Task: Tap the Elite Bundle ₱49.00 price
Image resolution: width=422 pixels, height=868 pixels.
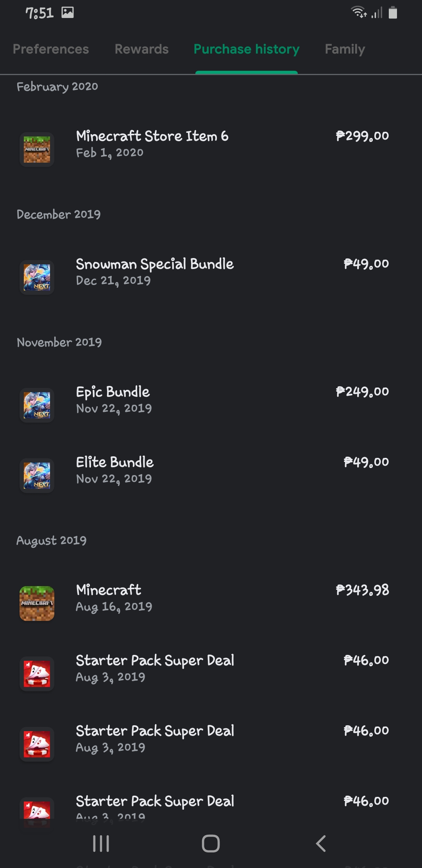Action: point(366,462)
